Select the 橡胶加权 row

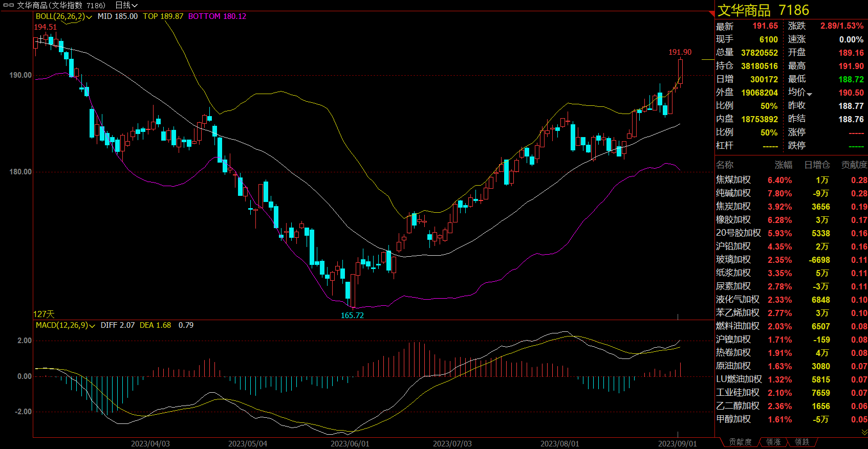(791, 220)
